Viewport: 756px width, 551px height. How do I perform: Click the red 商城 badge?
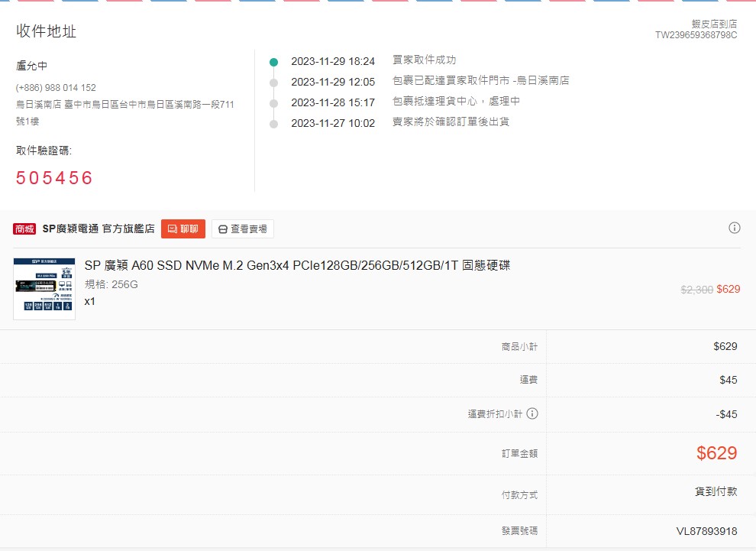coord(25,229)
